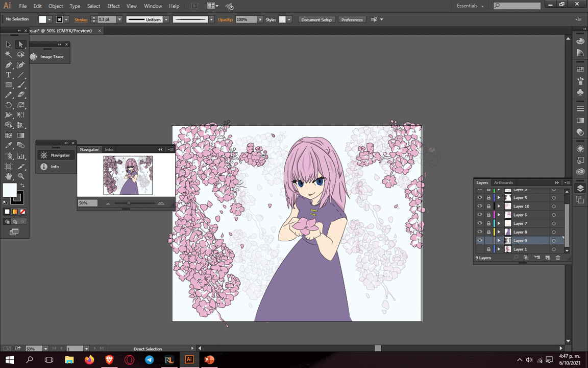Open the stroke weight dropdown
588x368 pixels.
tap(119, 19)
